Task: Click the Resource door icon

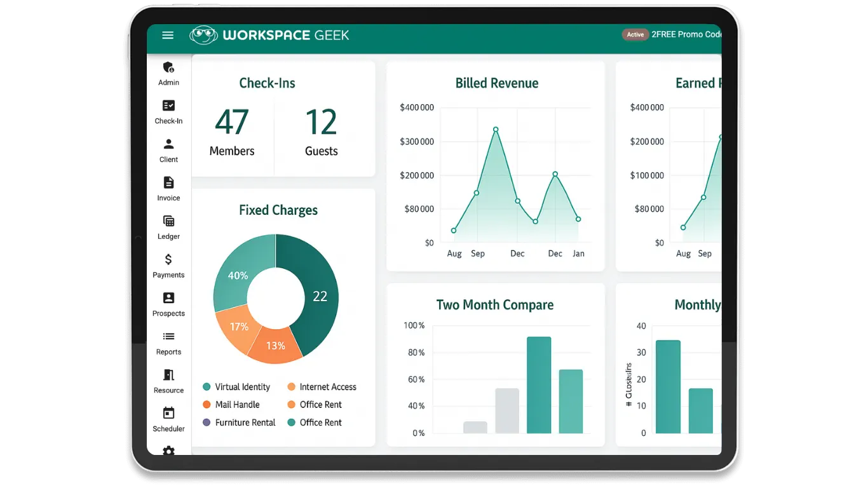Action: click(x=168, y=375)
